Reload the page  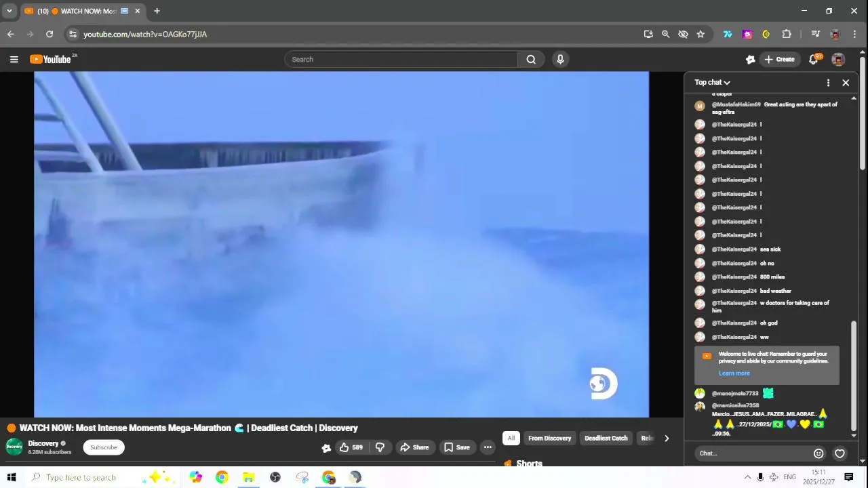pos(50,34)
